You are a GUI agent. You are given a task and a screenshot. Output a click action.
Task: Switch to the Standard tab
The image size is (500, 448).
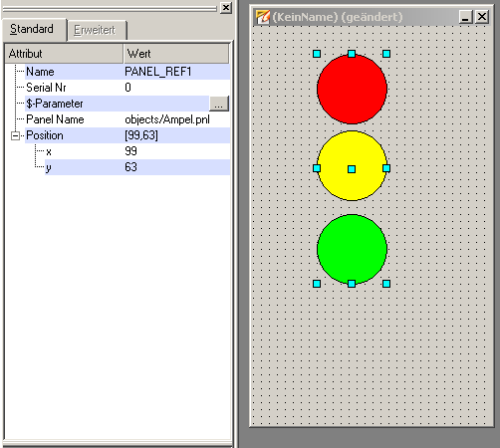[32, 29]
